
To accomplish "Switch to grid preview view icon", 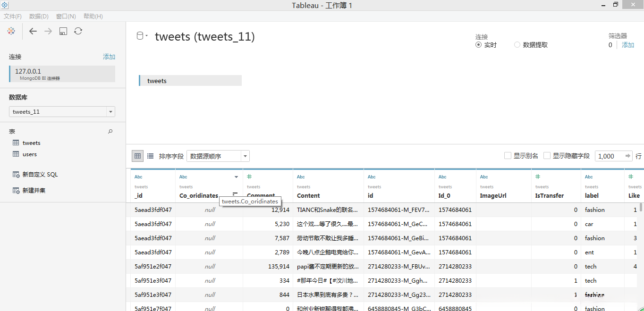I will click(x=137, y=156).
